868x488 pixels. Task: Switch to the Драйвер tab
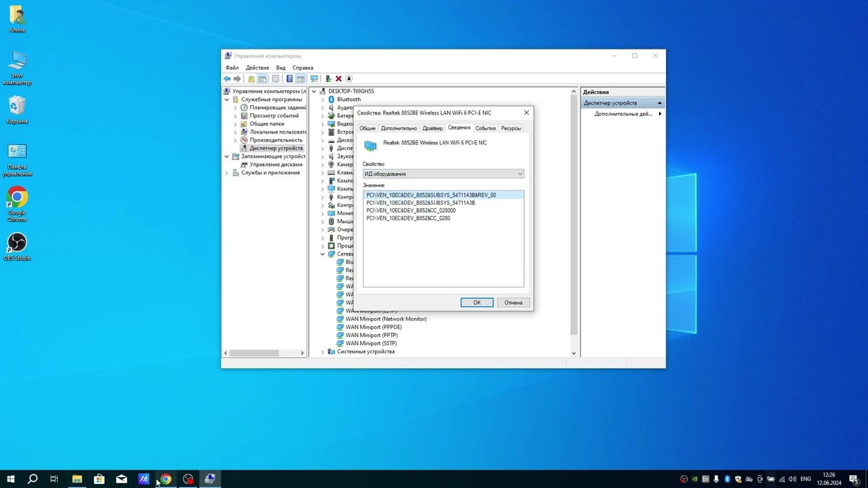coord(433,128)
